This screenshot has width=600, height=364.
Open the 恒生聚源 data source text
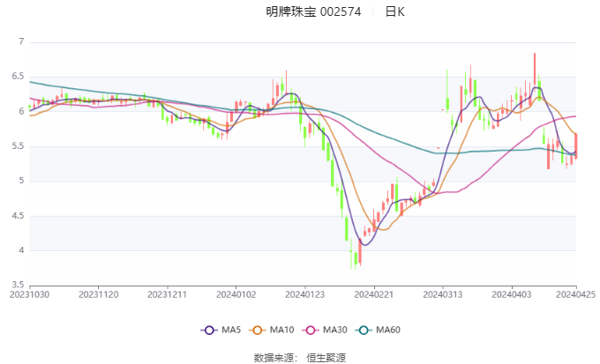[326, 358]
